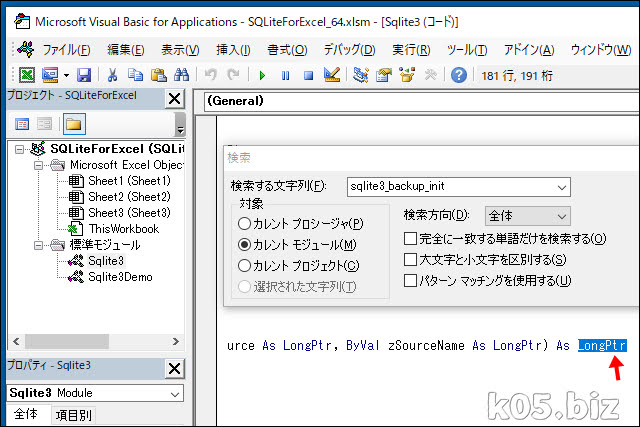The height and width of the screenshot is (427, 640).
Task: Click the View Object icon in project panel
Action: 44,124
